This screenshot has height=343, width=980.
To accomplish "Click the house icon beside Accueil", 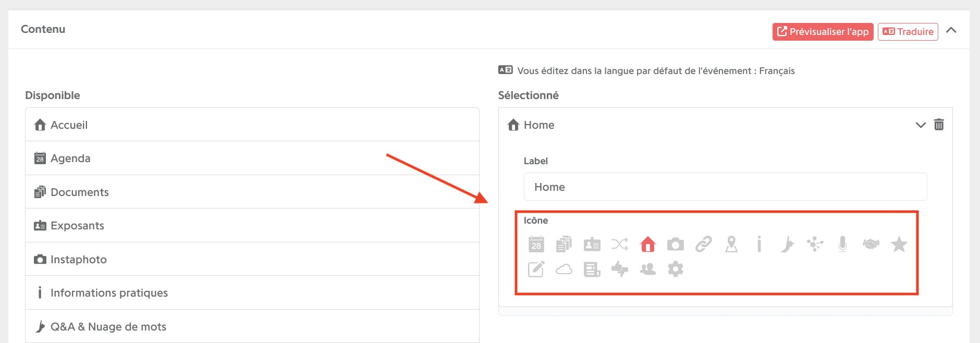I will click(40, 125).
